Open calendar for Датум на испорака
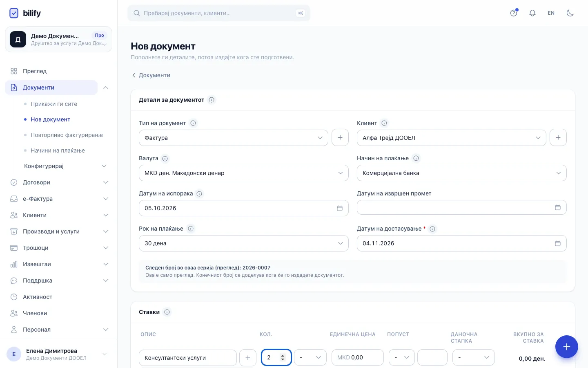The height and width of the screenshot is (368, 588). (x=339, y=208)
